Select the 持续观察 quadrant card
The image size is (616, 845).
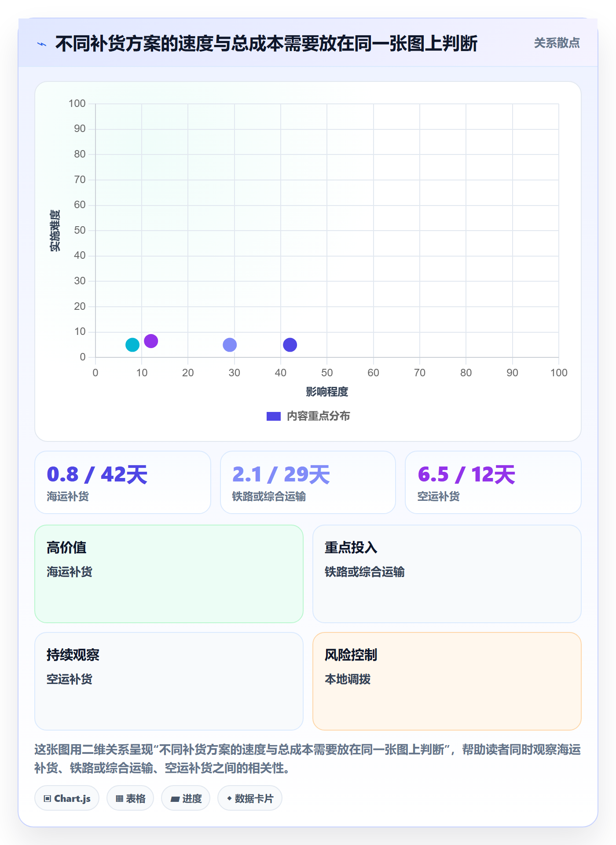[169, 681]
